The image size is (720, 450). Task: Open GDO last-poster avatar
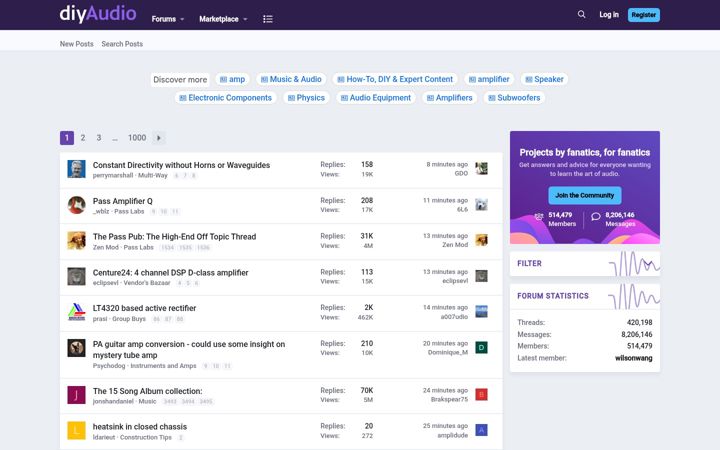click(x=481, y=169)
